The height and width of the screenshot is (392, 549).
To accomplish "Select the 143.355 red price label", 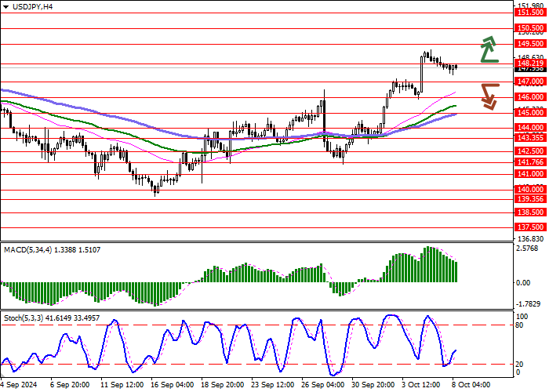I will point(530,138).
